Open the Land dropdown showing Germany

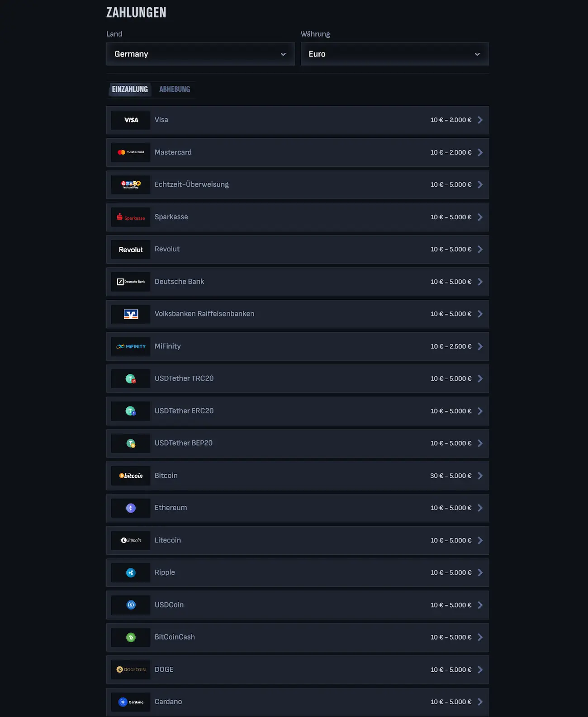[x=200, y=54]
